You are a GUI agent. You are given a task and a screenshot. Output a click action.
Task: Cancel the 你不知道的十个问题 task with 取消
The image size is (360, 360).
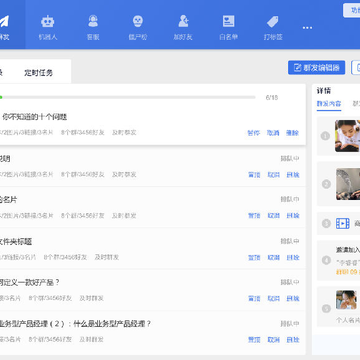[x=273, y=133]
